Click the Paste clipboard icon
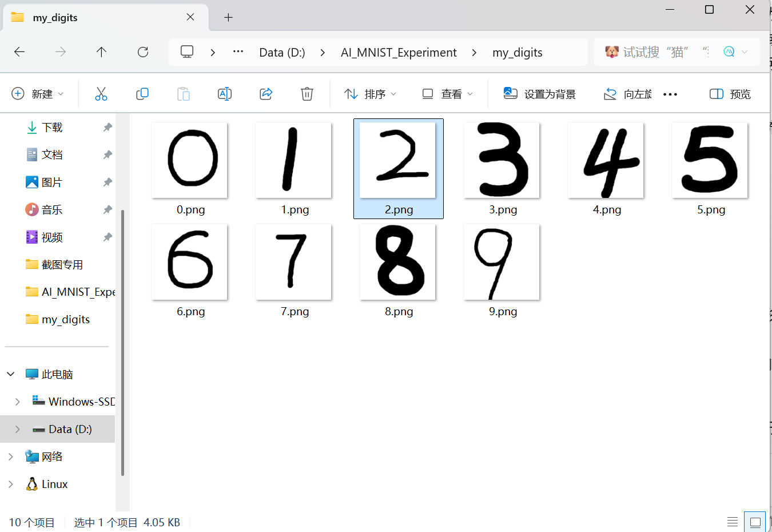The width and height of the screenshot is (772, 532). (x=184, y=94)
